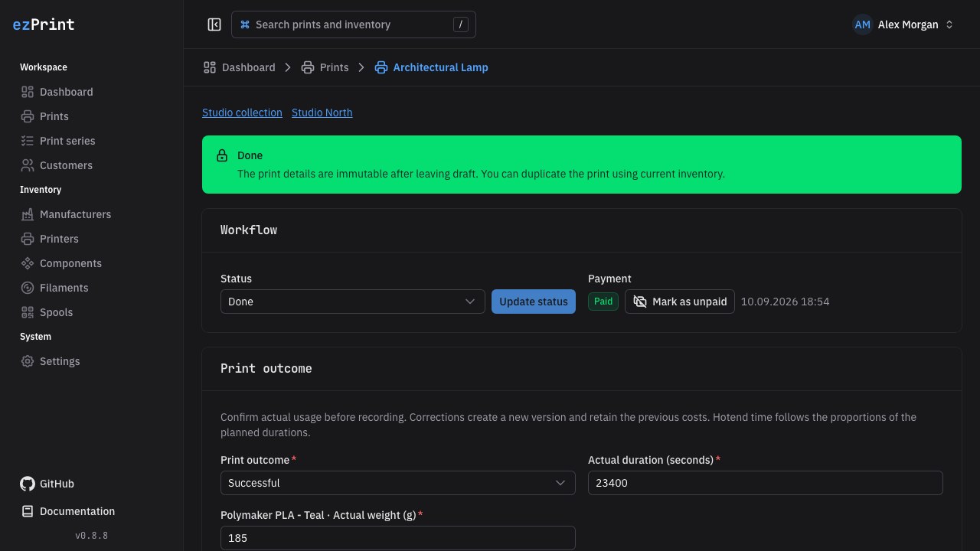Screen dimensions: 980x551
Task: Click the Spools icon in the sidebar
Action: click(x=28, y=312)
